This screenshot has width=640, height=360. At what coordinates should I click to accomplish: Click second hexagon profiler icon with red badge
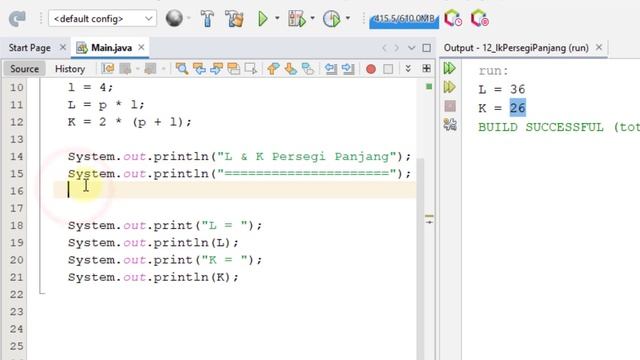pos(479,18)
